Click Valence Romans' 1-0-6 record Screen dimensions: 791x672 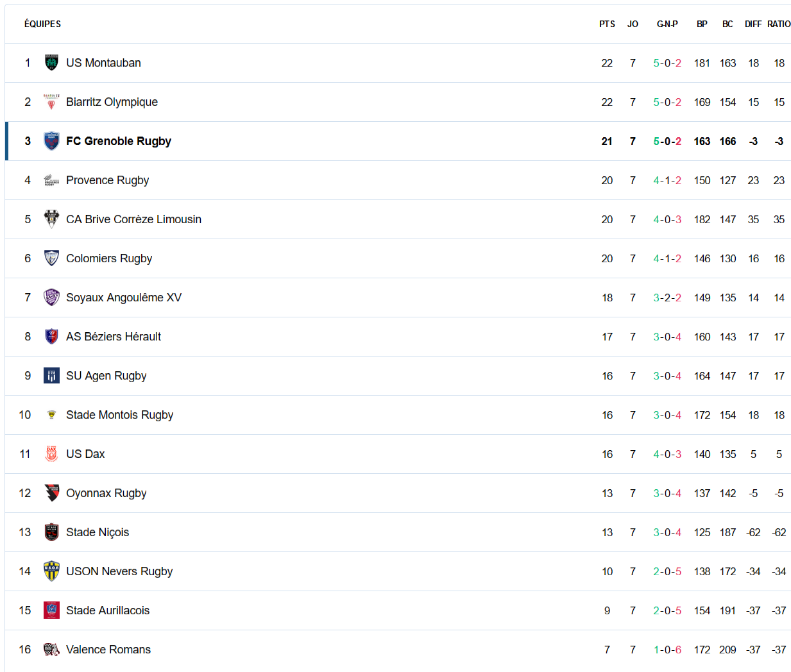coord(667,650)
